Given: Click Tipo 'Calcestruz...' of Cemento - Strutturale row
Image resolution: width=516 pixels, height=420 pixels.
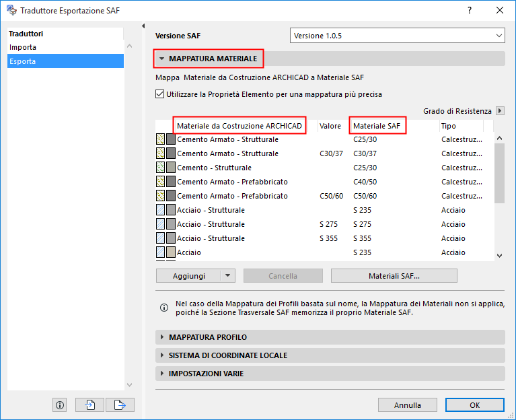Looking at the screenshot, I should pyautogui.click(x=462, y=168).
